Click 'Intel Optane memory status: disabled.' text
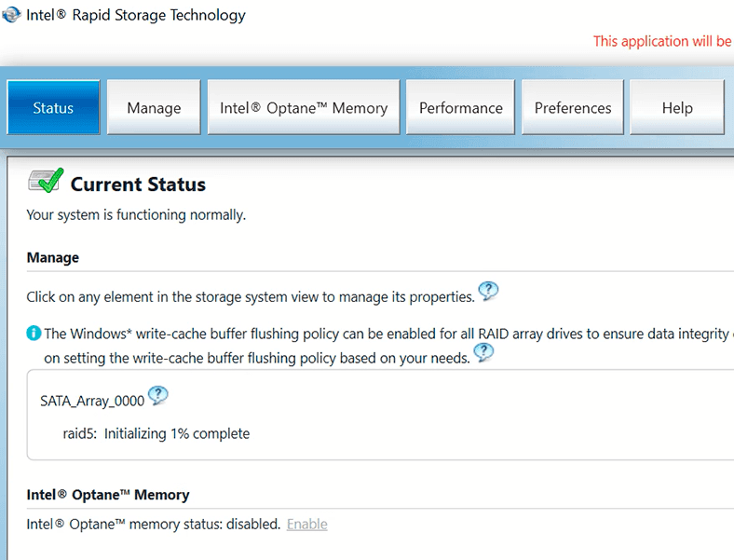 154,524
